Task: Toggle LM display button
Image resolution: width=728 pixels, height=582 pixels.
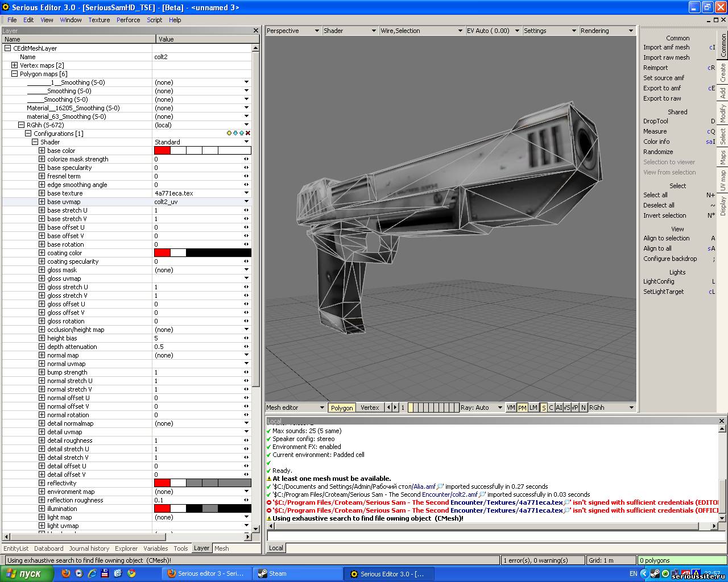Action: [533, 408]
